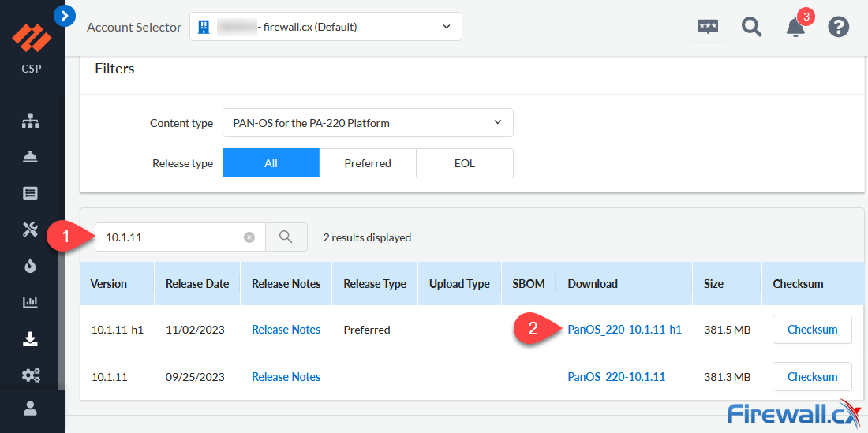Click the 09/25/2023 release date

(195, 376)
